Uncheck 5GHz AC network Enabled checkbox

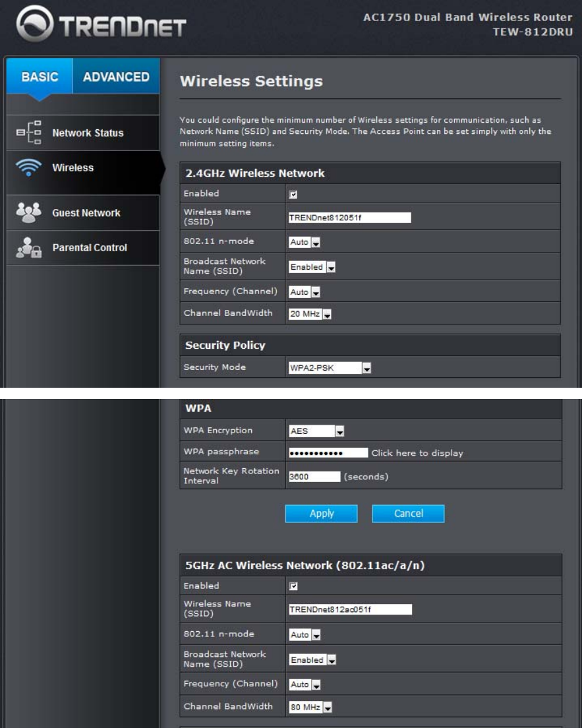pyautogui.click(x=293, y=586)
